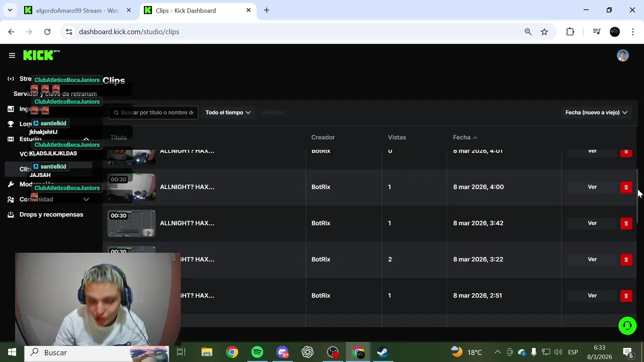Switch to elgordoAmaro99 Stream tab
The width and height of the screenshot is (644, 362).
[x=77, y=11]
